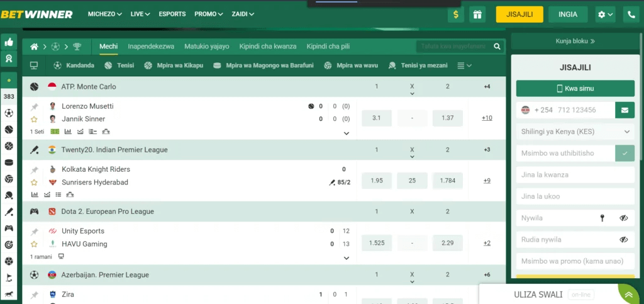This screenshot has height=304, width=644.
Task: Select the ice hockey puck sidebar icon
Action: (x=9, y=162)
